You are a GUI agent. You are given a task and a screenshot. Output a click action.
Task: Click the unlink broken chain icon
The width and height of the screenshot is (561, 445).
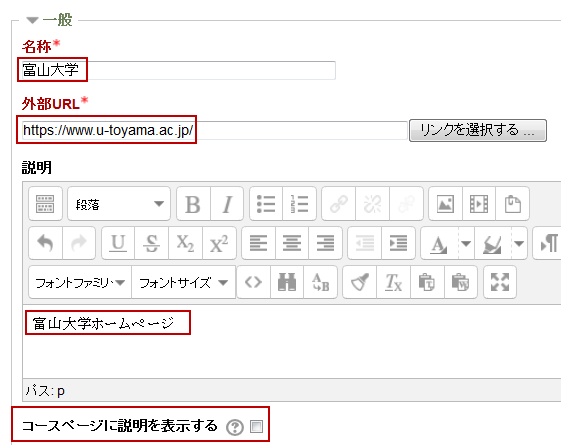coord(372,204)
